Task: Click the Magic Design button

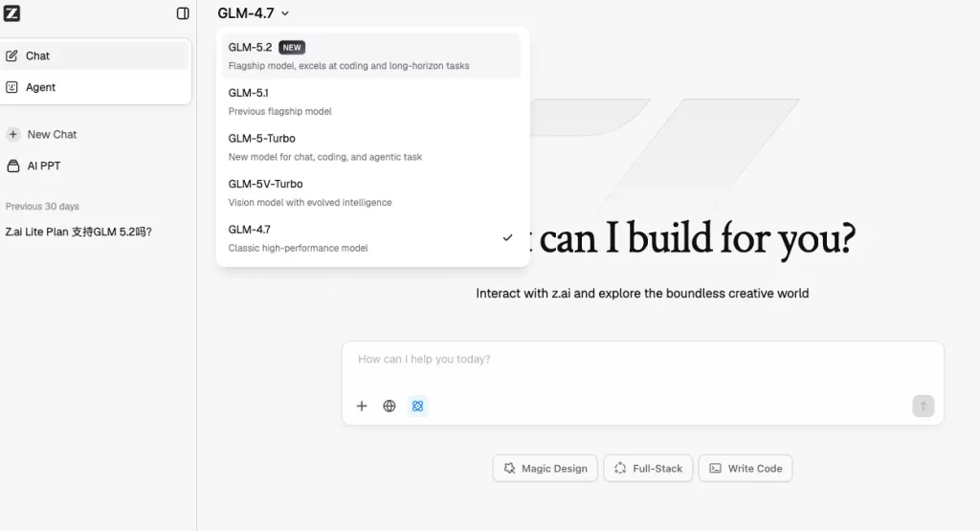Action: point(545,468)
